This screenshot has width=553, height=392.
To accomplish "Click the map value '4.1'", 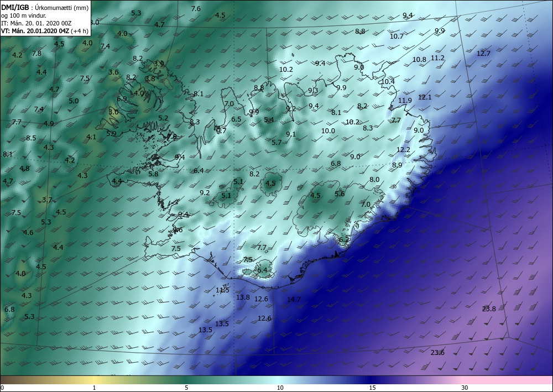I will click(x=91, y=137).
